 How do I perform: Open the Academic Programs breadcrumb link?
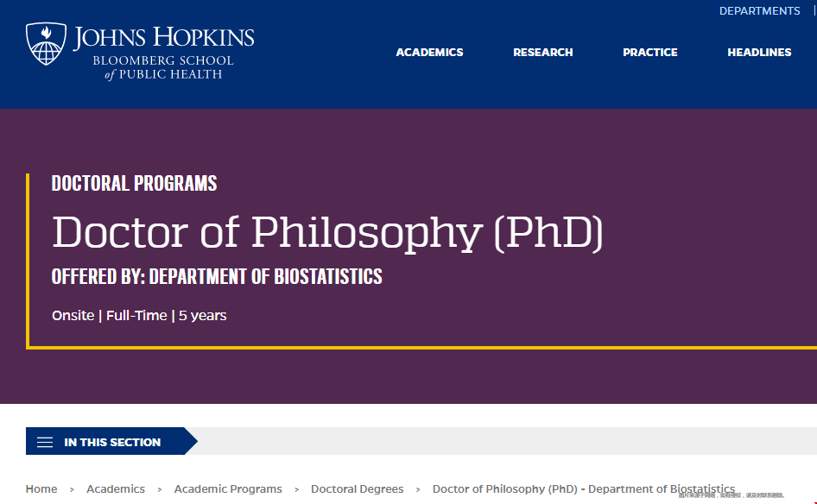click(228, 489)
